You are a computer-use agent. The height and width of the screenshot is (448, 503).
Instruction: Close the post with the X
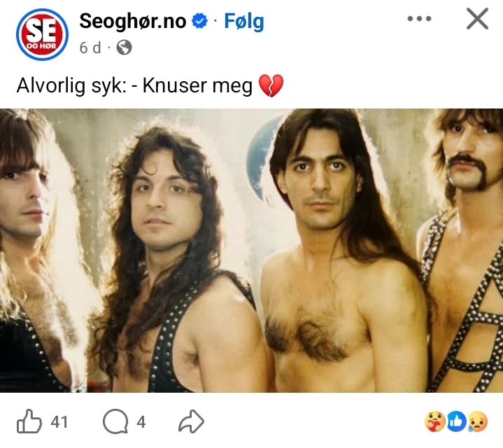pyautogui.click(x=477, y=19)
